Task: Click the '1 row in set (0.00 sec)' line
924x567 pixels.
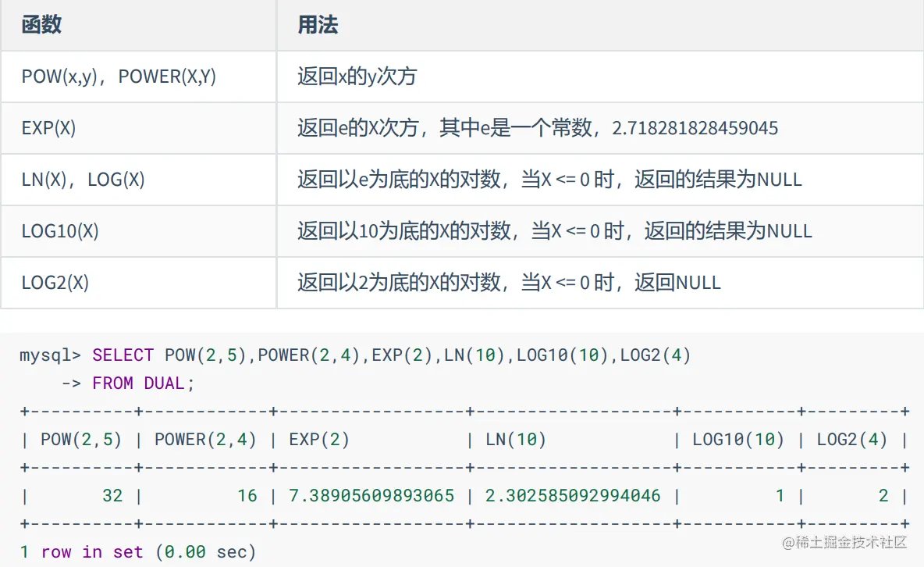Action: 138,552
